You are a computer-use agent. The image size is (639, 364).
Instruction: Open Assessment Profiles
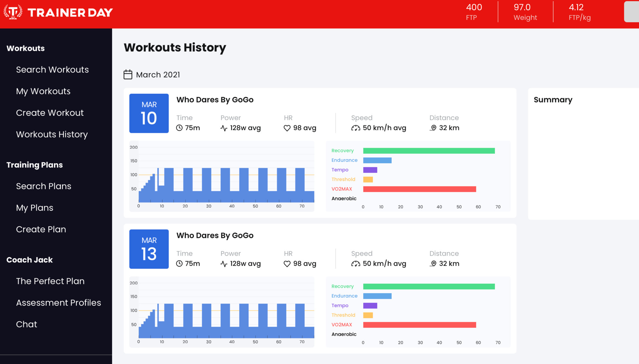coord(59,302)
